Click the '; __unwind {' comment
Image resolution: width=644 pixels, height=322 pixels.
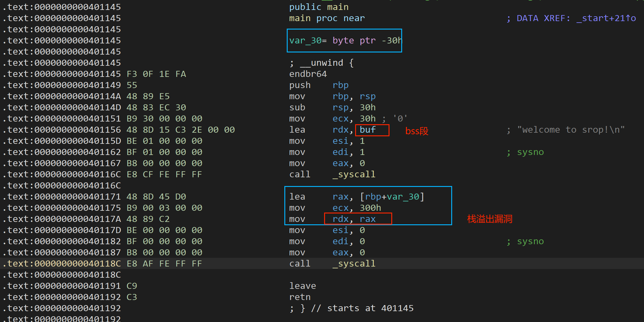coord(321,63)
